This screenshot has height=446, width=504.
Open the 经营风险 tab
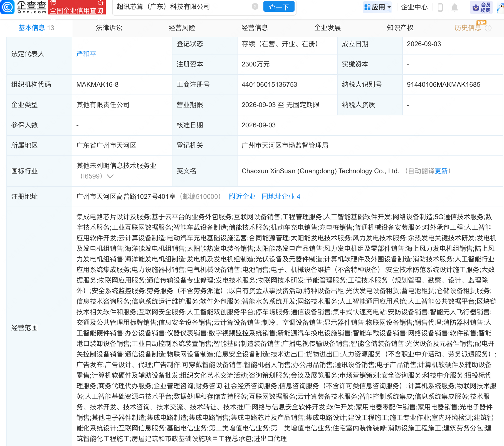tap(182, 28)
